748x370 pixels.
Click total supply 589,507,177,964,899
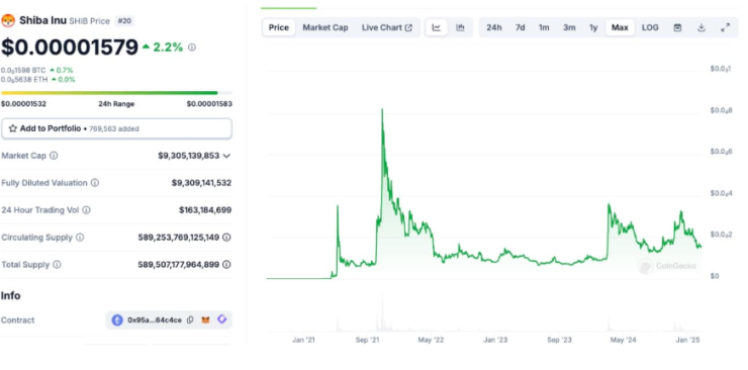pos(179,264)
